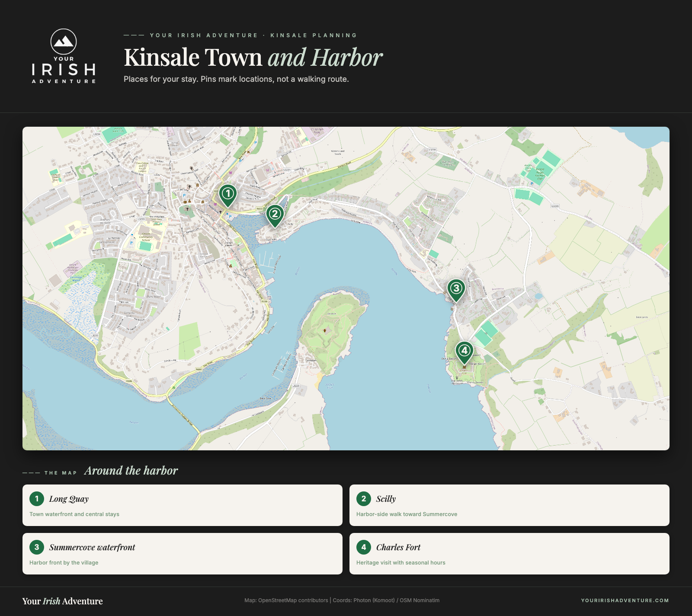Open the Scilly card title
The width and height of the screenshot is (692, 616).
click(x=386, y=499)
